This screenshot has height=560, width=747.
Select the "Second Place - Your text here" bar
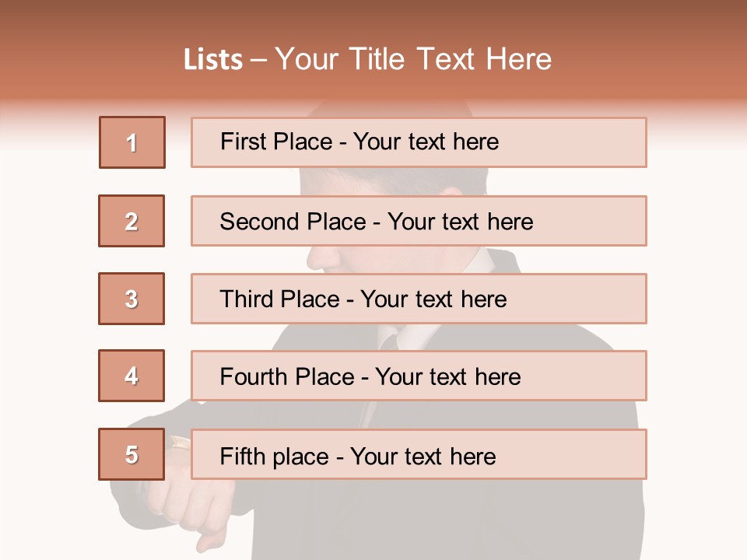click(419, 221)
